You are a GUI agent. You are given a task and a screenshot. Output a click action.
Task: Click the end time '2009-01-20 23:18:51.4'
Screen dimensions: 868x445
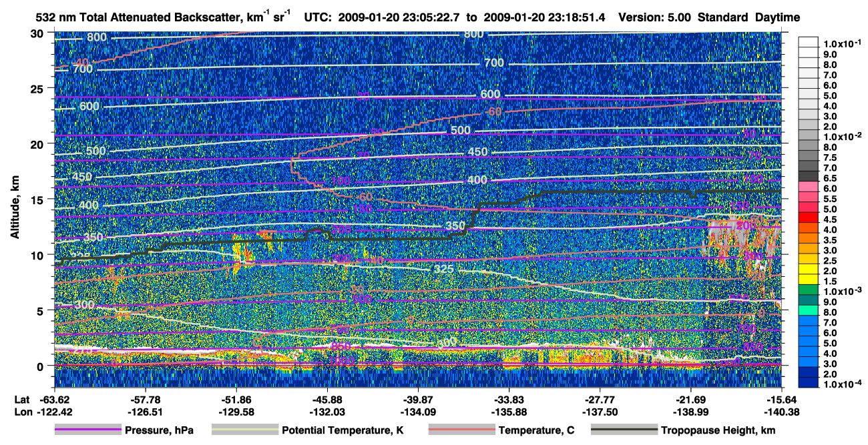(x=544, y=18)
